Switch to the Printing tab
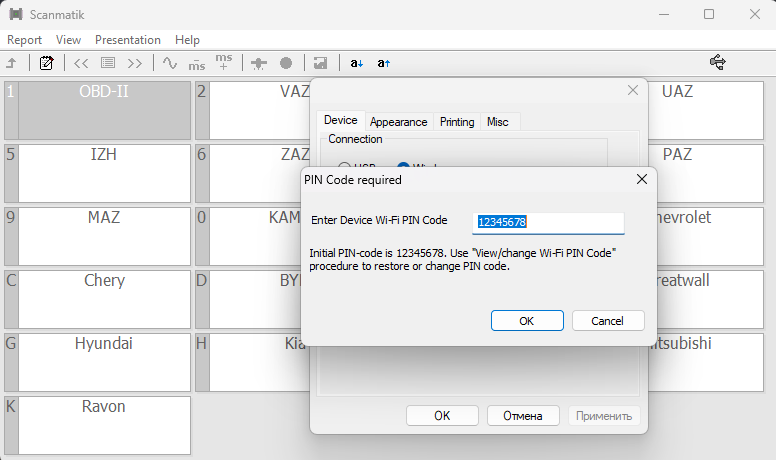This screenshot has width=776, height=460. pyautogui.click(x=457, y=121)
